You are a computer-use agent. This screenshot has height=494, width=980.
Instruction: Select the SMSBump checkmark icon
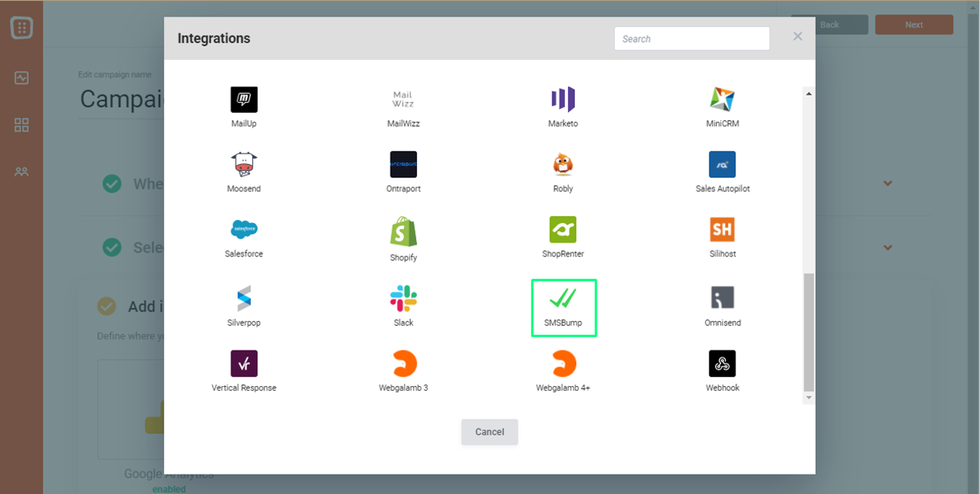(x=563, y=298)
